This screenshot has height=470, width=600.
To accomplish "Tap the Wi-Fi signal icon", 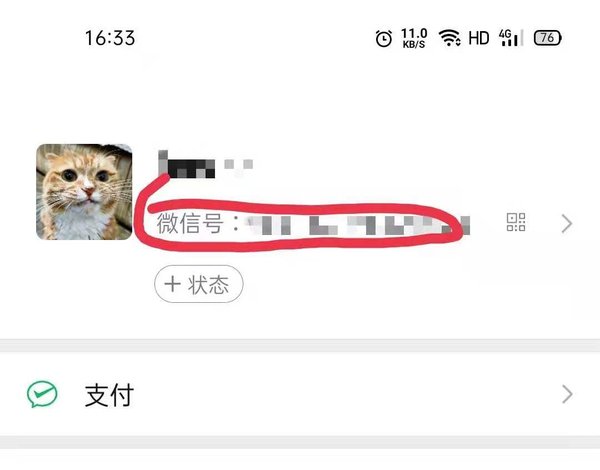I will 449,38.
